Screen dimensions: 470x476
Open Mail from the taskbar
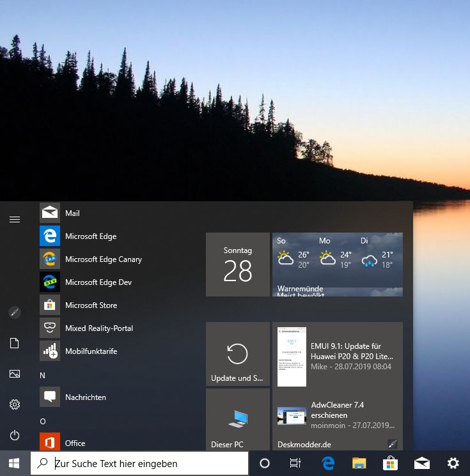421,463
